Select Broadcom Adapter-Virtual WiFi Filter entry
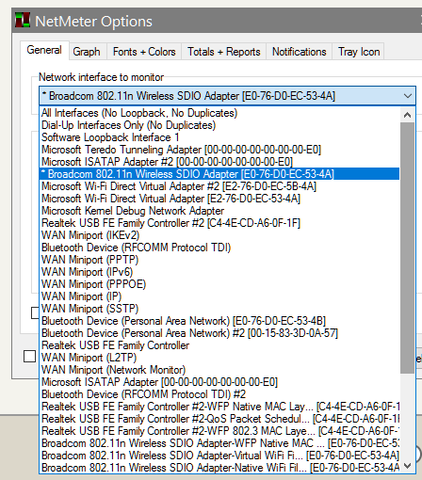This screenshot has height=480, width=422. [220, 455]
